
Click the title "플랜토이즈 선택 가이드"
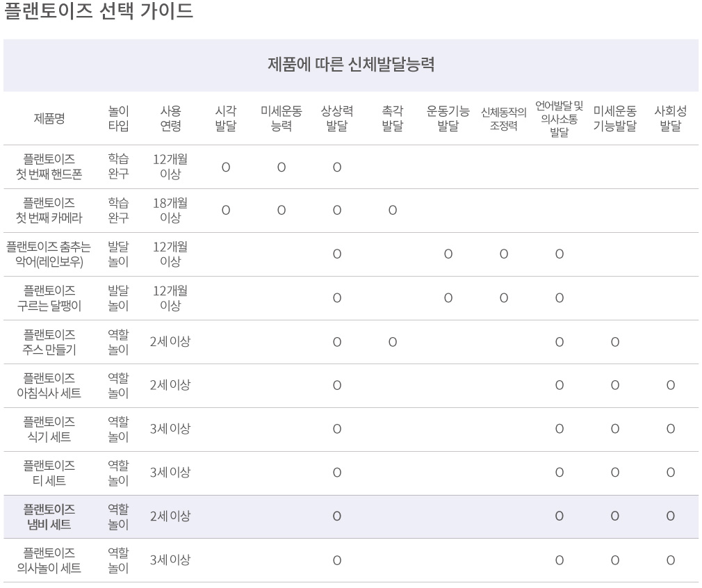pyautogui.click(x=99, y=10)
